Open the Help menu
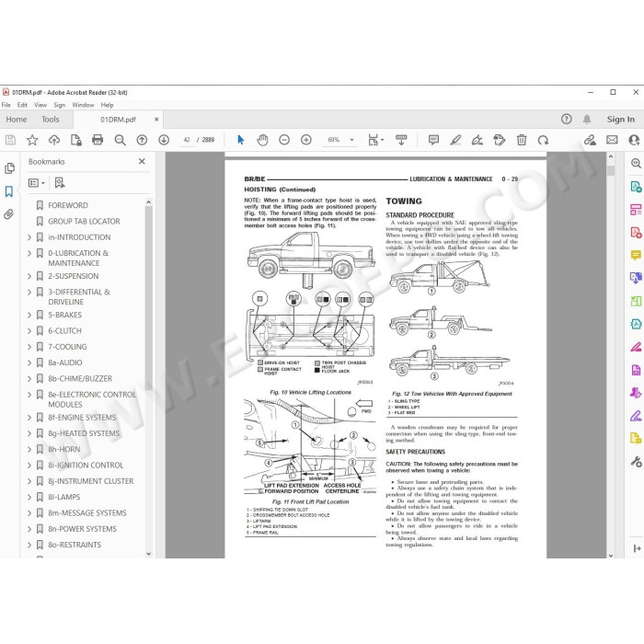 tap(107, 105)
